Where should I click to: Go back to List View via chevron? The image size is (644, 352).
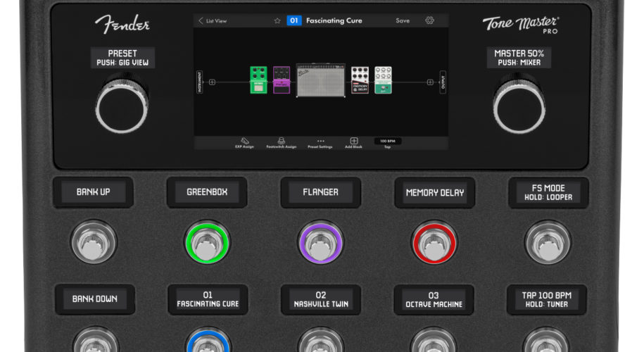coord(201,20)
